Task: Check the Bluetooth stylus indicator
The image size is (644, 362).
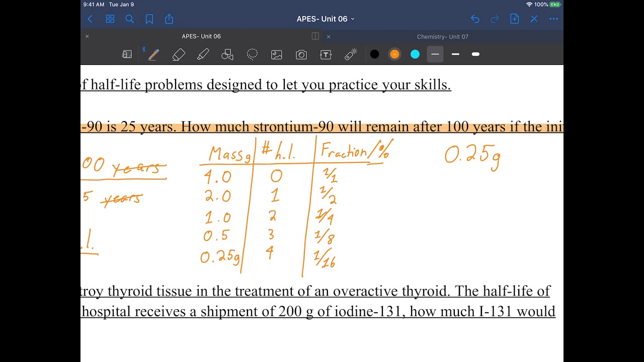Action: click(144, 49)
